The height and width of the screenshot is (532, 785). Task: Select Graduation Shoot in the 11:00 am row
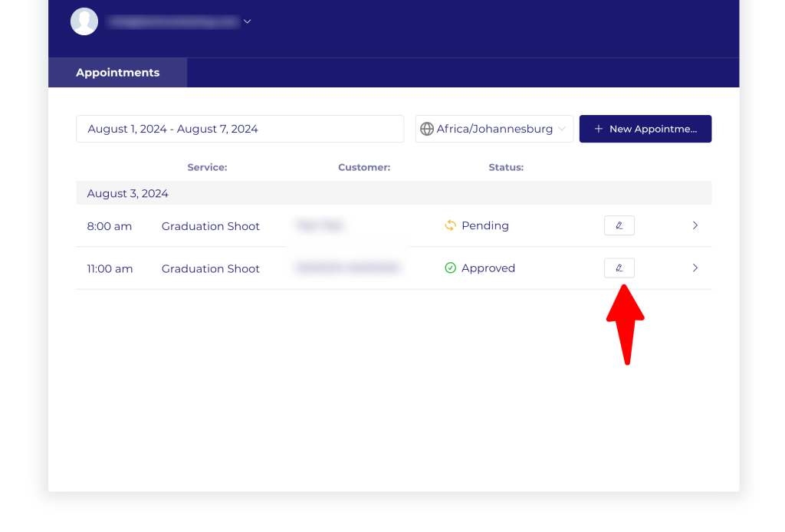tap(210, 269)
